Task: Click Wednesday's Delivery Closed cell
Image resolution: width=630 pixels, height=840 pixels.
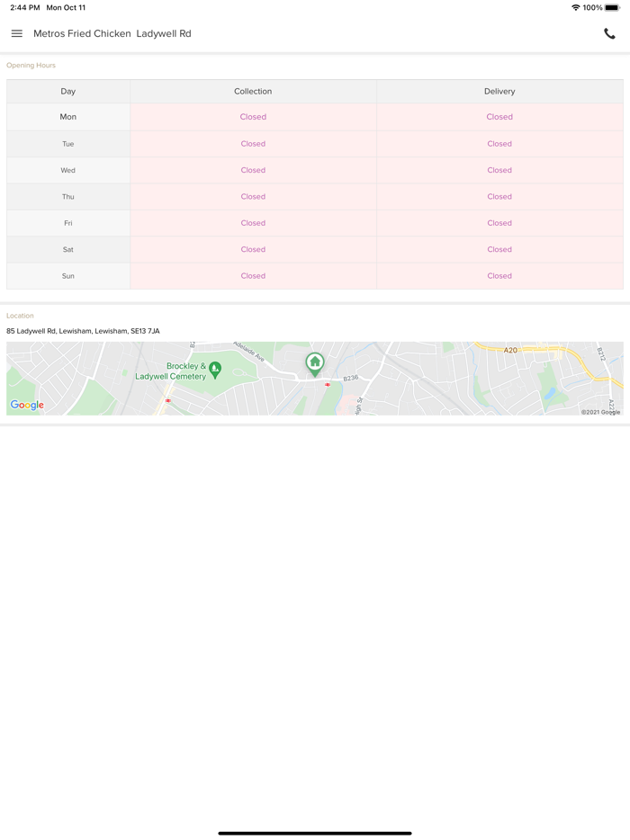Action: pos(499,170)
